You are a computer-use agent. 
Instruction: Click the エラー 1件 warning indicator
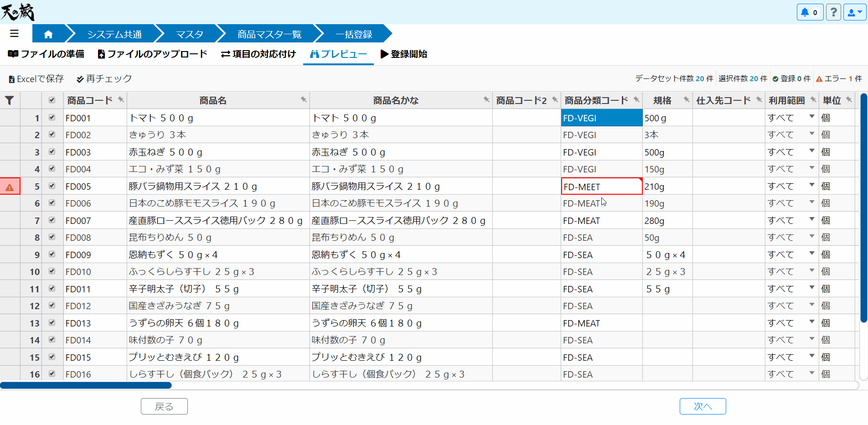coord(839,78)
